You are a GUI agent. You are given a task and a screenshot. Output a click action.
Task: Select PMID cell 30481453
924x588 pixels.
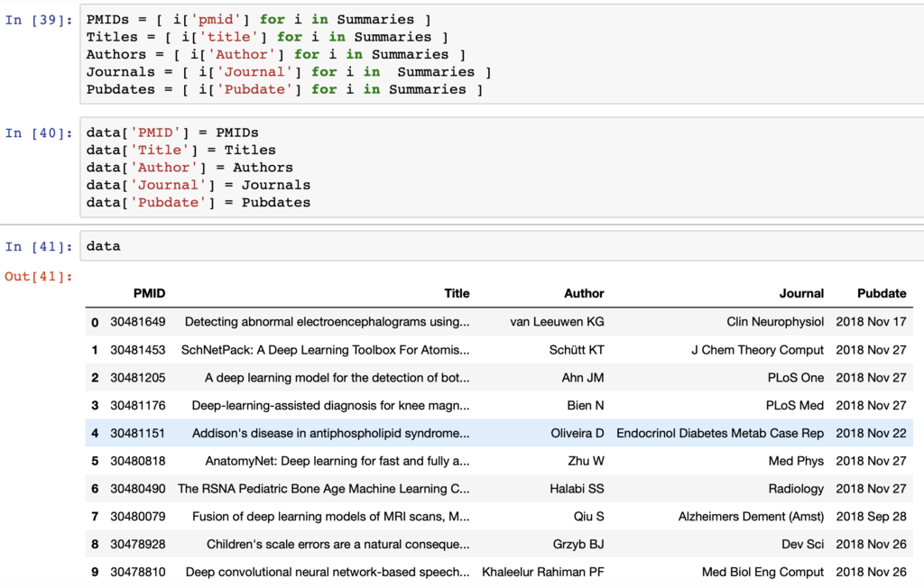point(138,350)
